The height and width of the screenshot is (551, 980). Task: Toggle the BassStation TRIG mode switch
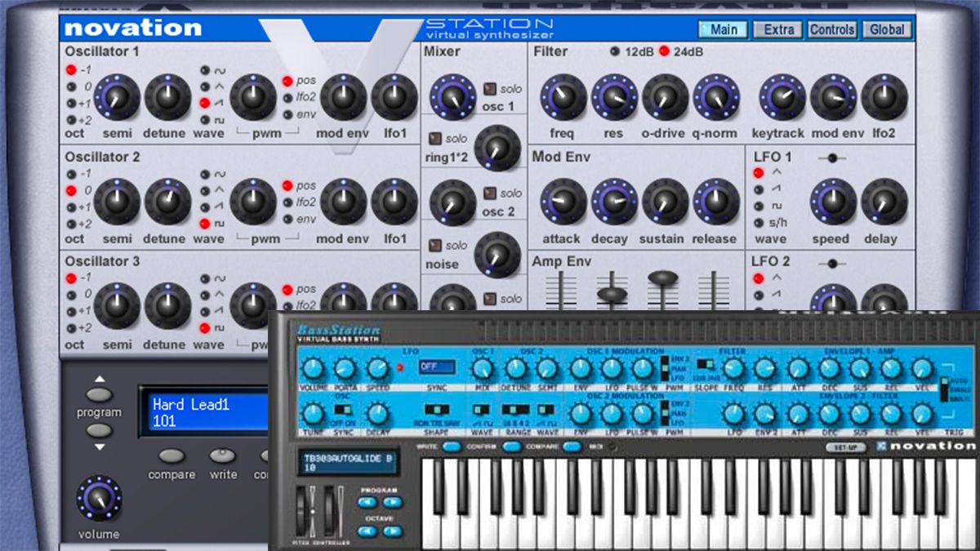[946, 389]
